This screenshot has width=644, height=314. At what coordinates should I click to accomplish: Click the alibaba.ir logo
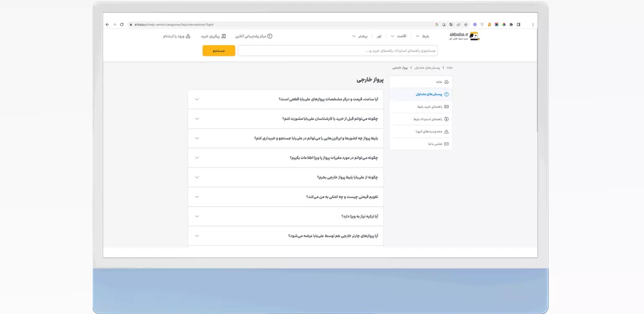[x=464, y=36]
